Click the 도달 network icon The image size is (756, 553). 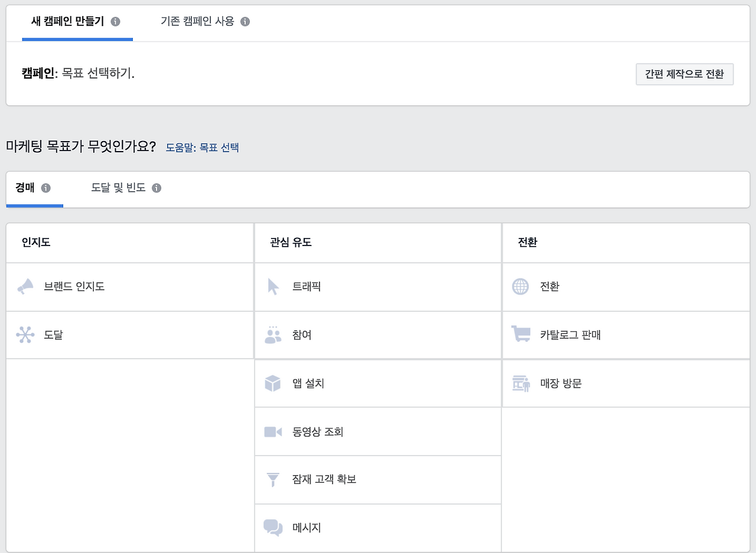pos(26,335)
